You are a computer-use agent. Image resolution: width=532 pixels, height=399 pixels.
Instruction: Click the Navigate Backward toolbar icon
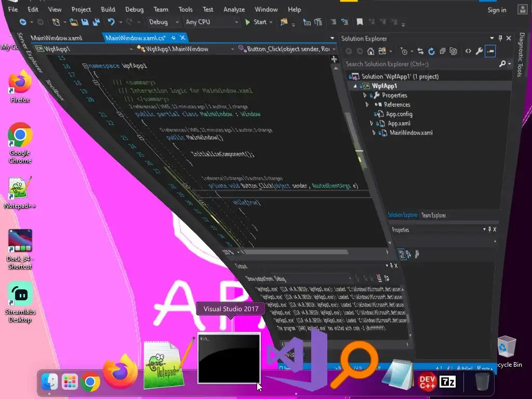(23, 22)
